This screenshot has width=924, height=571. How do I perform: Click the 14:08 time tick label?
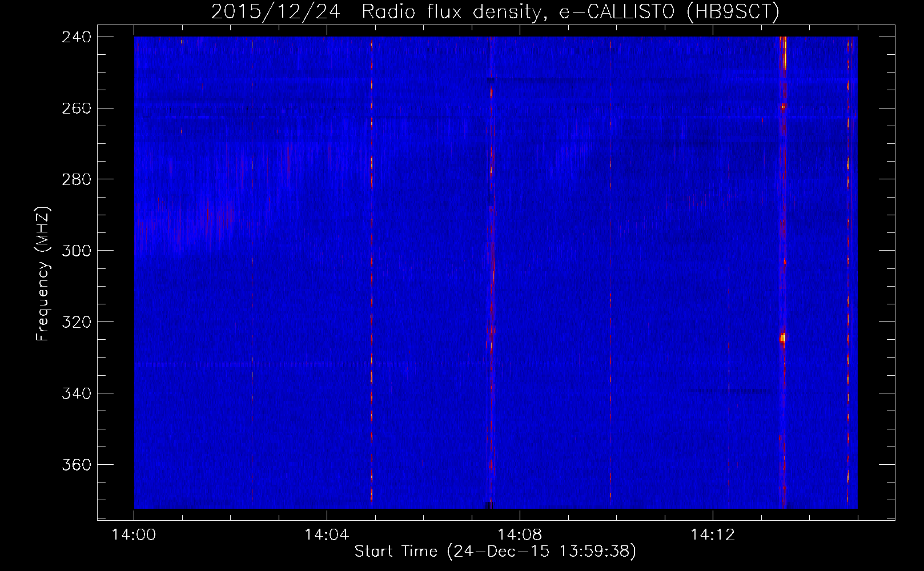(520, 535)
